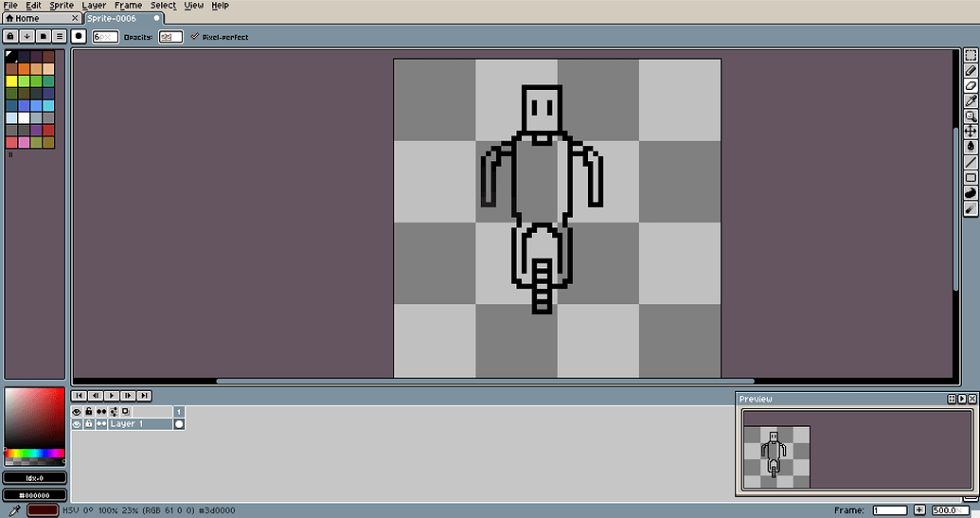
Task: Pick the Eyedropper tool in toolbar
Action: tap(971, 101)
